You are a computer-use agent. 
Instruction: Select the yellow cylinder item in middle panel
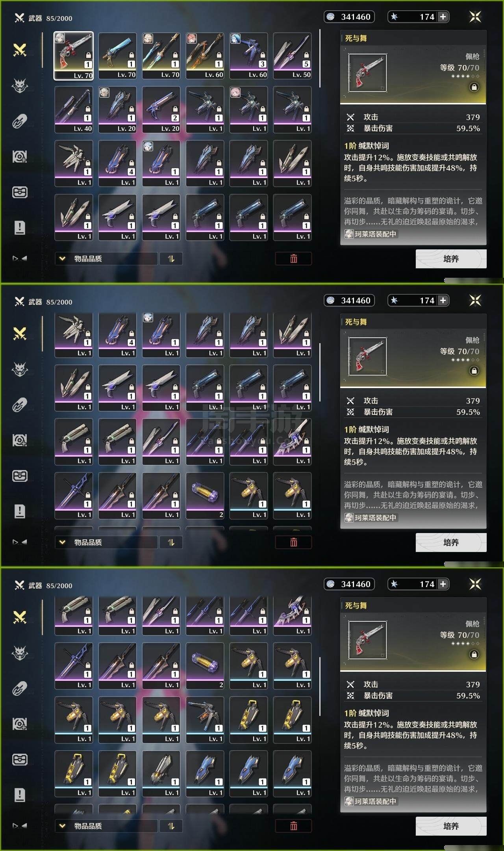click(x=205, y=496)
